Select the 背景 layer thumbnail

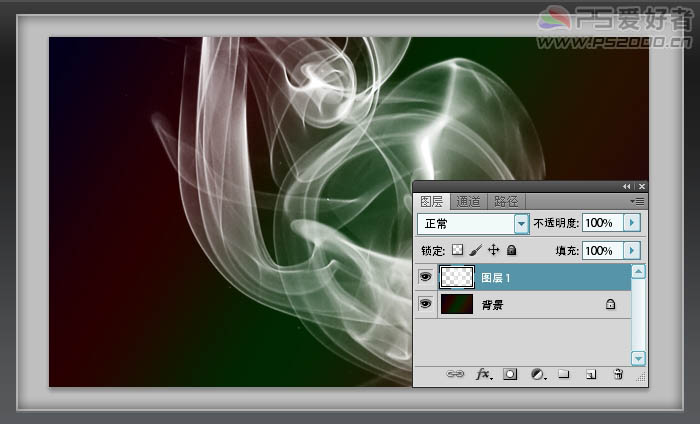click(456, 304)
